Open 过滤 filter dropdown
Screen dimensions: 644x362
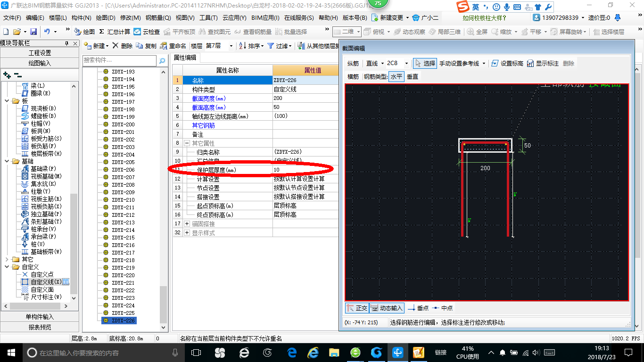tap(279, 46)
